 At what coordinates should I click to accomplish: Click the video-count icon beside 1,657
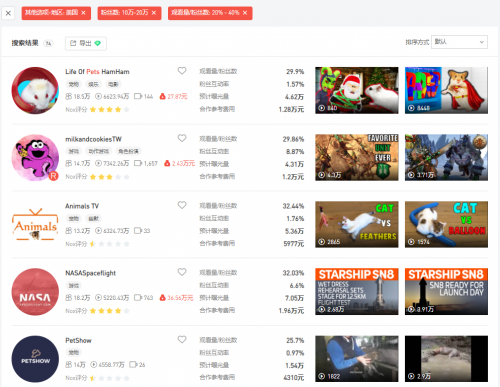138,163
